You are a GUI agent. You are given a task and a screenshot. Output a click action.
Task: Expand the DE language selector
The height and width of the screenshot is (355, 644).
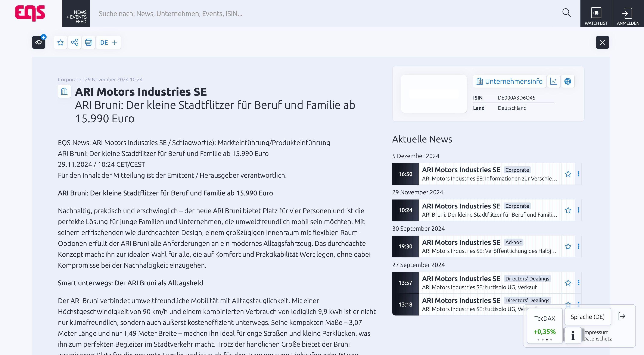coord(109,42)
